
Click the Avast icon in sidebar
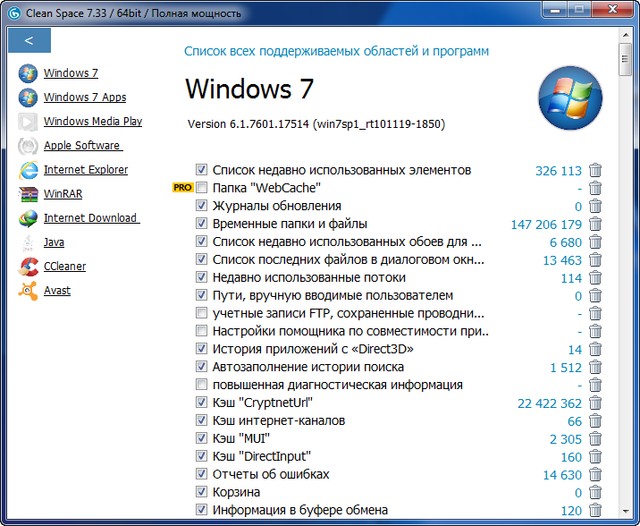28,290
